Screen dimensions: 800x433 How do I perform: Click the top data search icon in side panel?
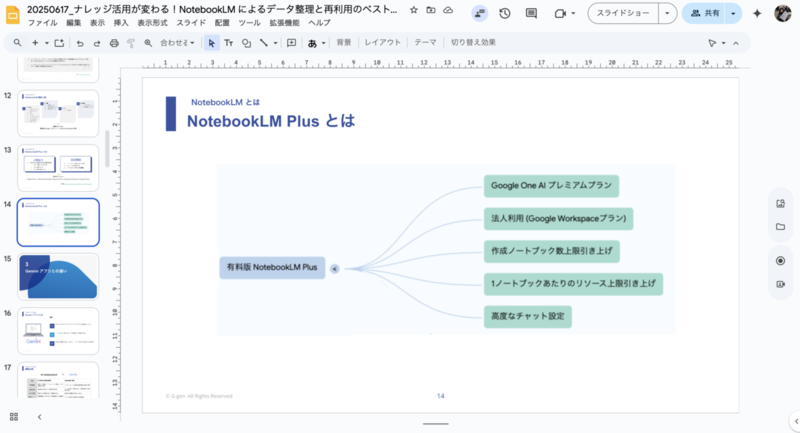[x=780, y=204]
